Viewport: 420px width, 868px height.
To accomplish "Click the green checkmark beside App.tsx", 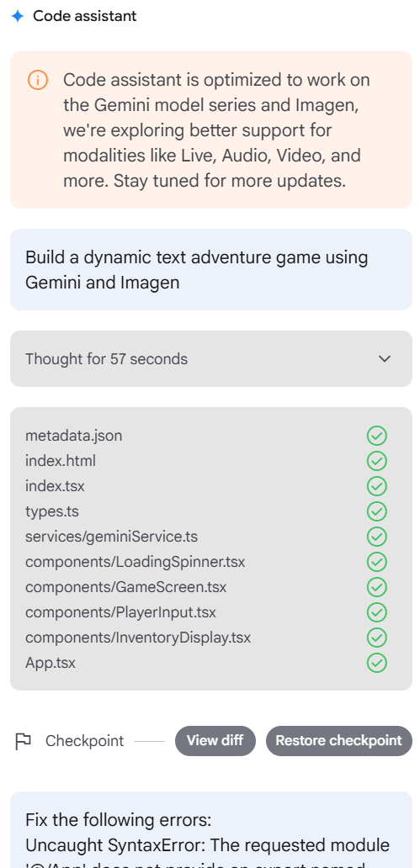I will pos(377,663).
